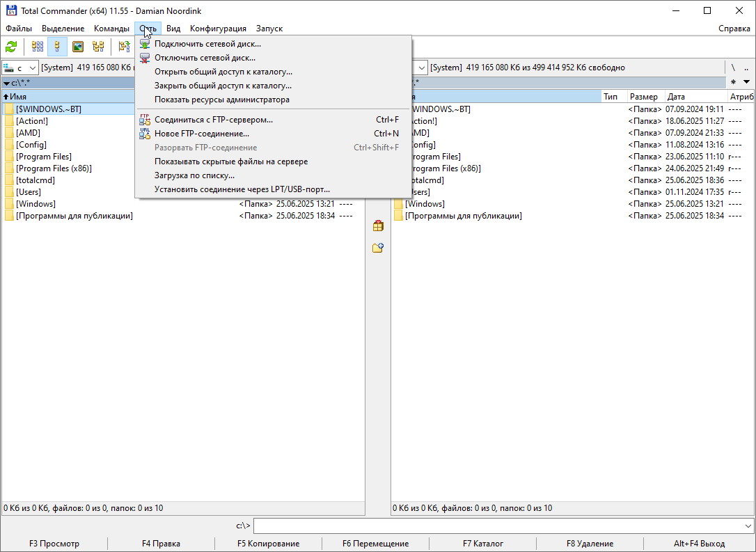Go to root with backslash button
The width and height of the screenshot is (756, 552).
[x=733, y=68]
